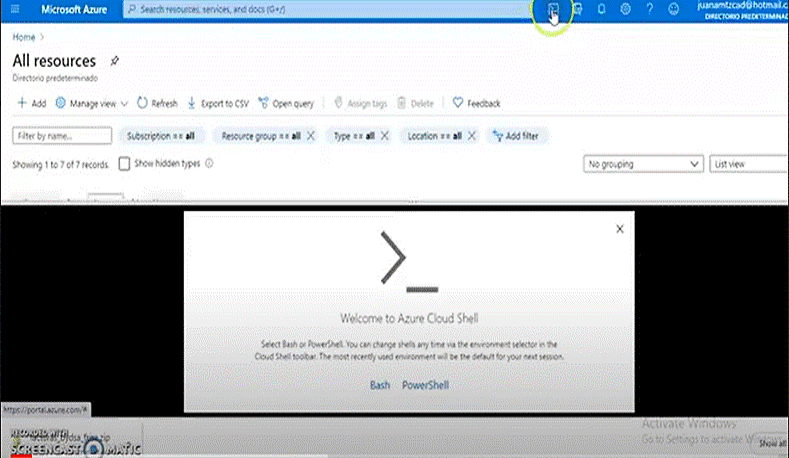Focus the Filter by name field
The height and width of the screenshot is (458, 789).
click(62, 136)
